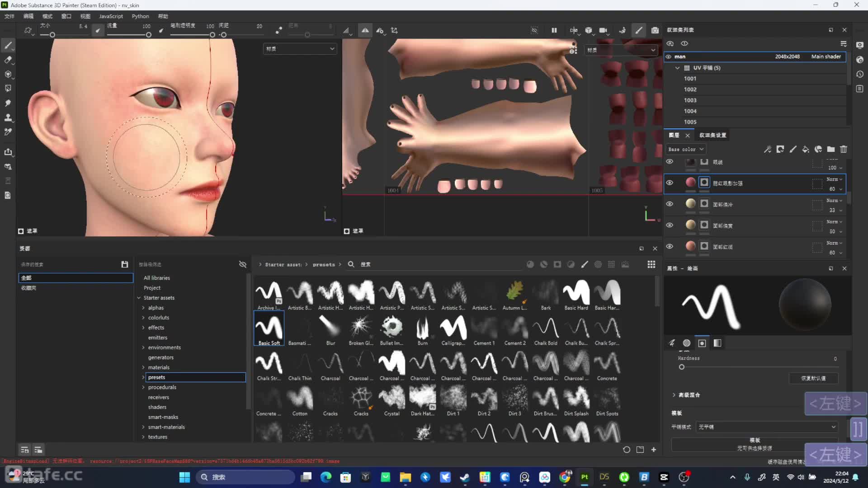
Task: Hide the 面部偏黄 layer
Action: (x=670, y=225)
